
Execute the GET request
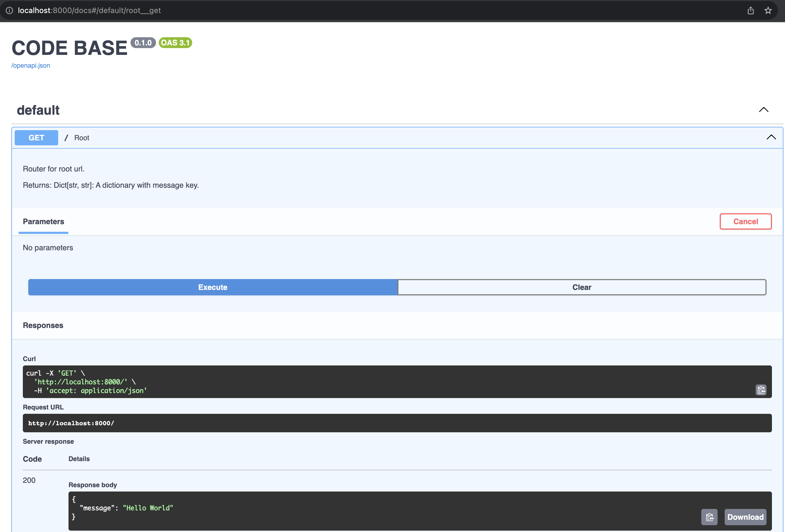(213, 287)
